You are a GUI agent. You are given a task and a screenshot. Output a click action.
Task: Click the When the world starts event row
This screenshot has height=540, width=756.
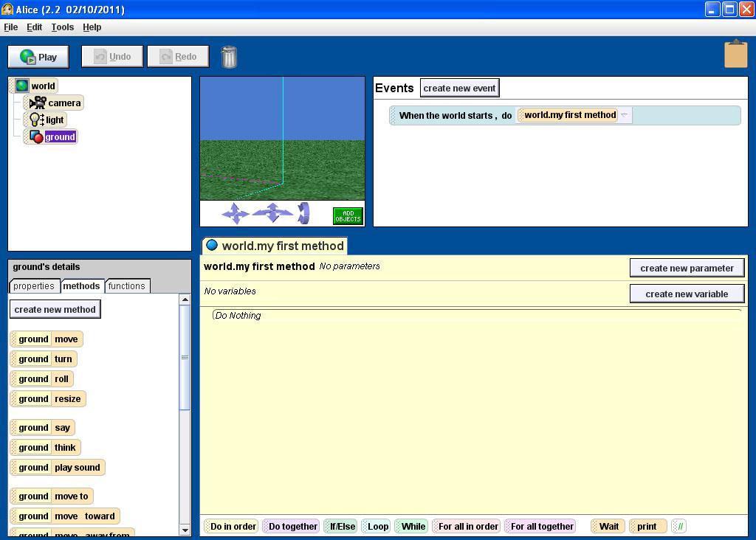point(565,116)
